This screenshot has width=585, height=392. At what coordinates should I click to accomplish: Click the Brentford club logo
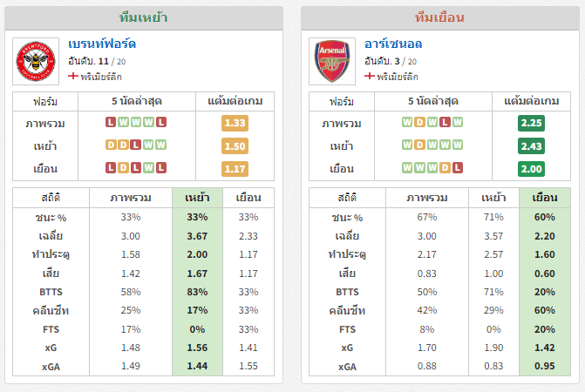point(36,61)
